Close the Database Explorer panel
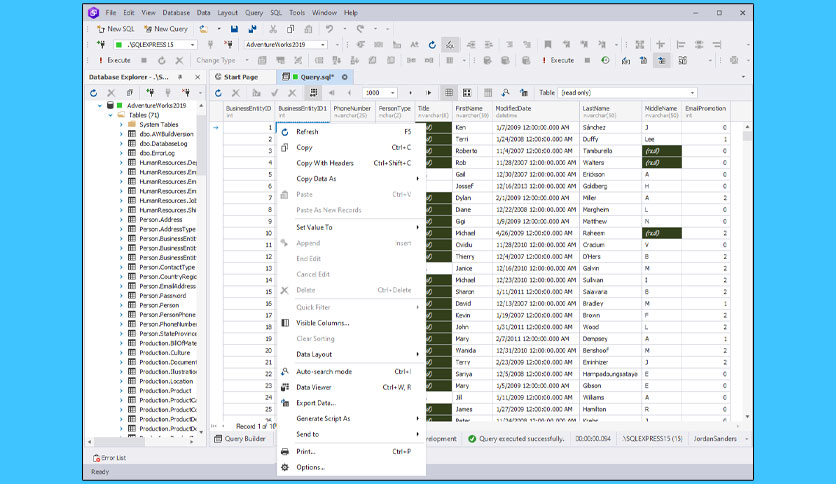836x484 pixels. click(x=197, y=77)
